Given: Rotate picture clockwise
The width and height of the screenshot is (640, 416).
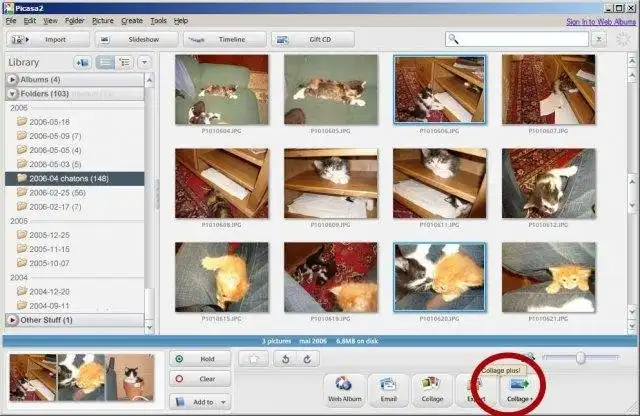Looking at the screenshot, I should pyautogui.click(x=307, y=359).
